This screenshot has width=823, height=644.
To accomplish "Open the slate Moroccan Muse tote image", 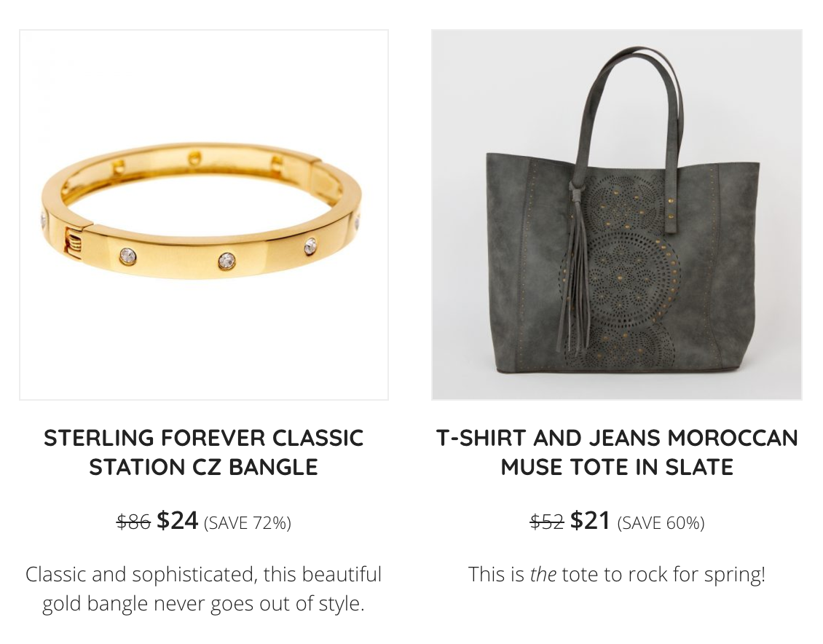I will [x=617, y=215].
